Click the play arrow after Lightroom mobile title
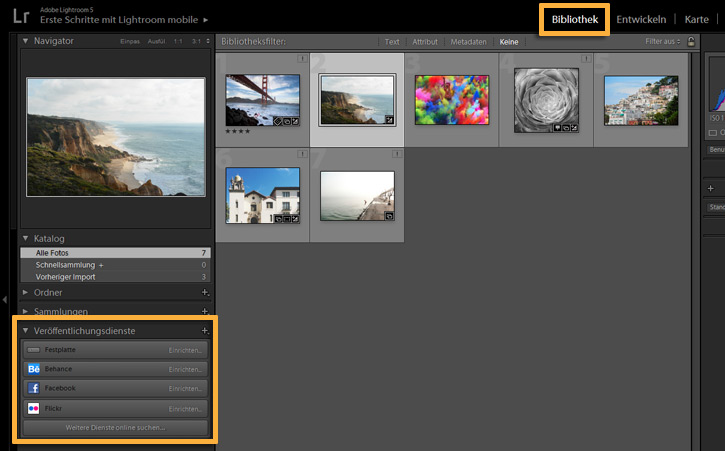This screenshot has width=725, height=451. tap(206, 20)
